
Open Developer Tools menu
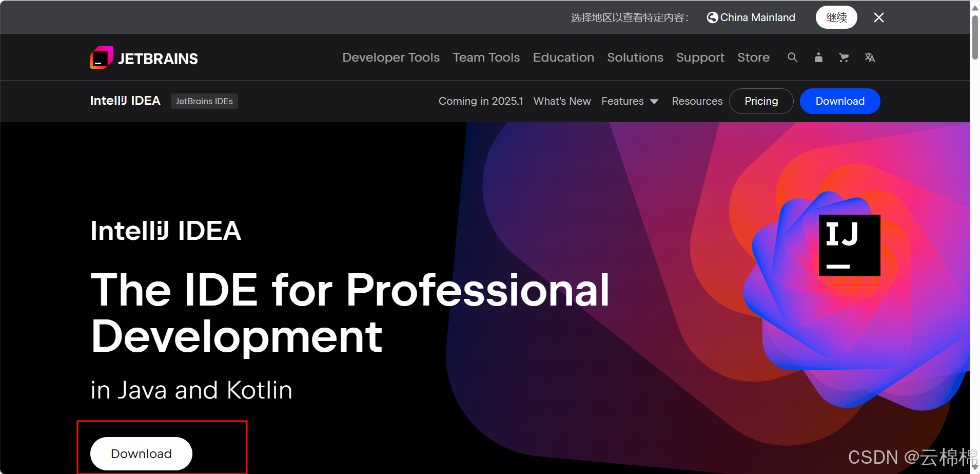tap(391, 58)
